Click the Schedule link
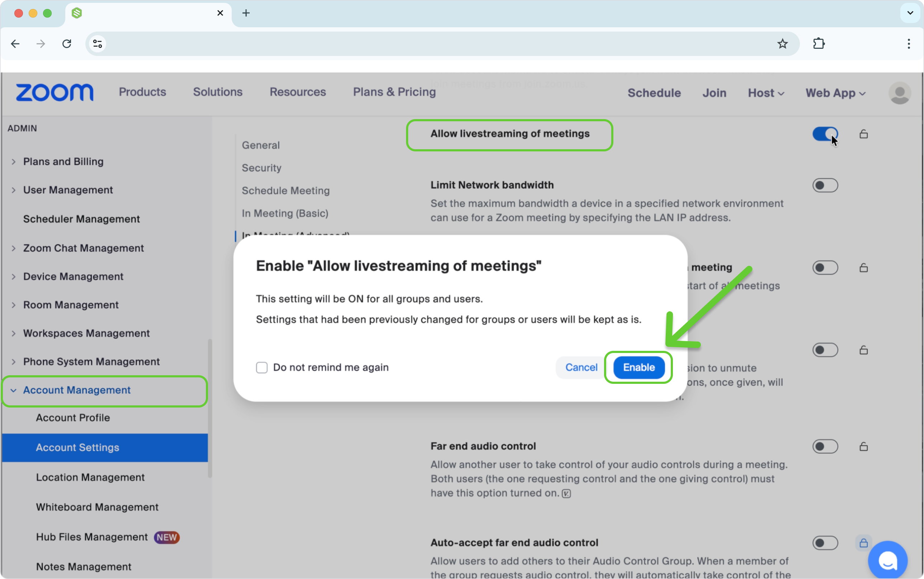 [x=654, y=93]
